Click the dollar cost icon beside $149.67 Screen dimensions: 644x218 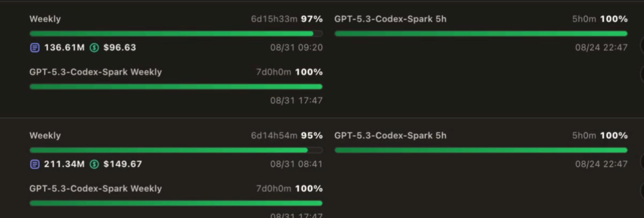coord(94,164)
